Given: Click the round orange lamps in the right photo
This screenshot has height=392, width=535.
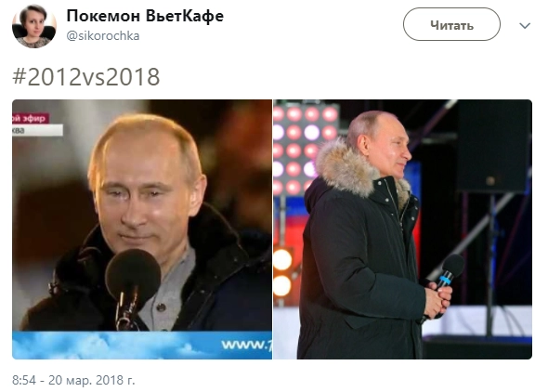Looking at the screenshot, I should click(x=282, y=273).
